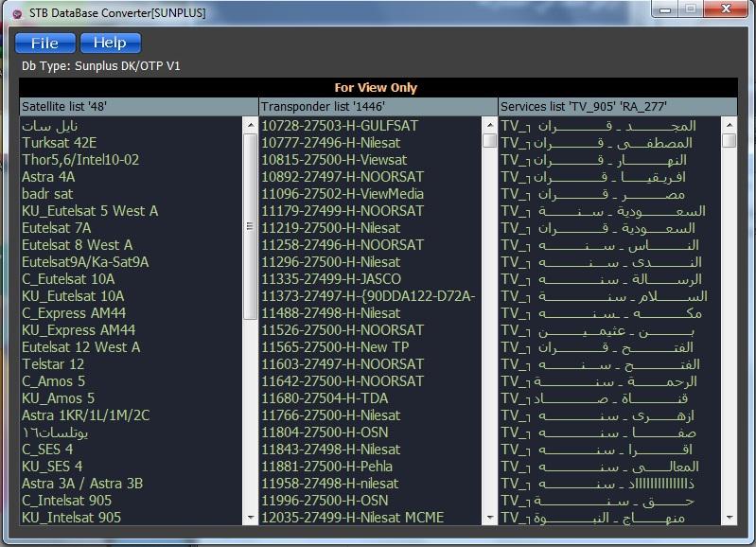Select the Eutelsat 7A satellite
The image size is (756, 547).
click(131, 228)
